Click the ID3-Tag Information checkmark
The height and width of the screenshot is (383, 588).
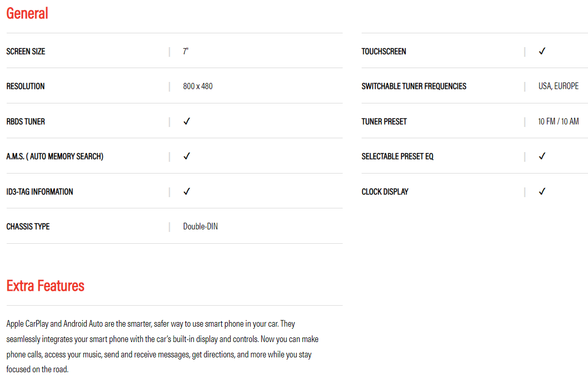187,192
